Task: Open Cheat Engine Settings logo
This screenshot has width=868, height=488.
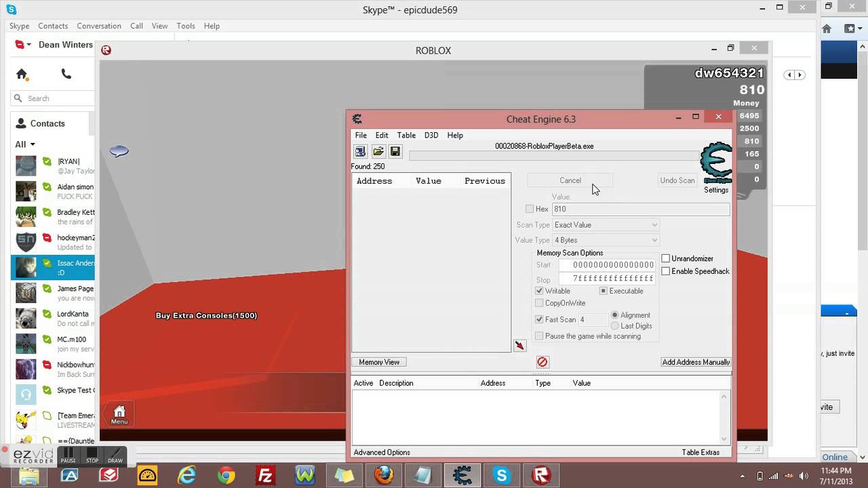Action: point(715,163)
